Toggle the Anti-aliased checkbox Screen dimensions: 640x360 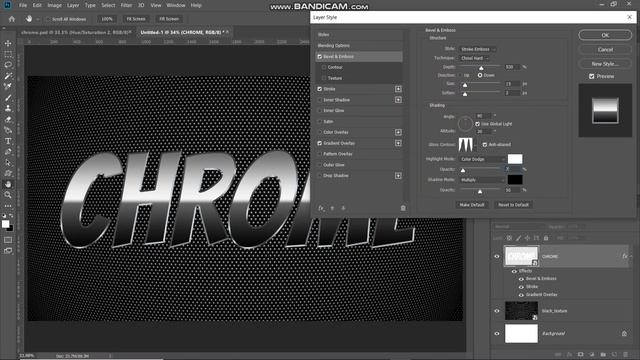[484, 144]
